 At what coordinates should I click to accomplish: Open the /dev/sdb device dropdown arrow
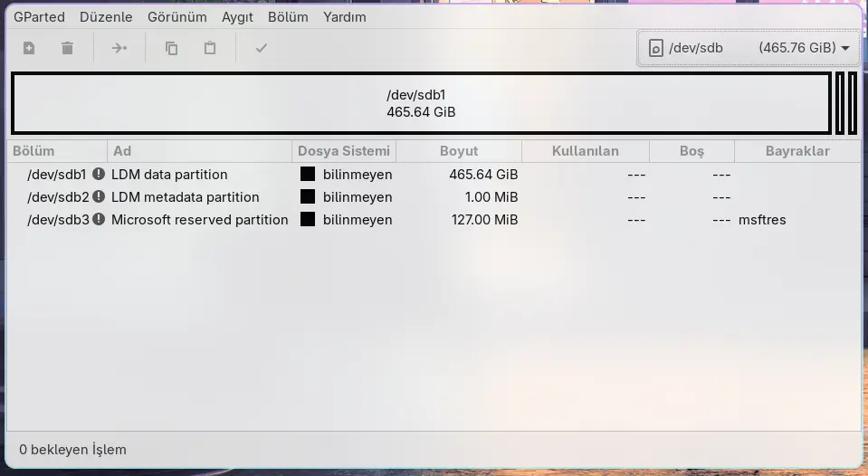pyautogui.click(x=845, y=48)
